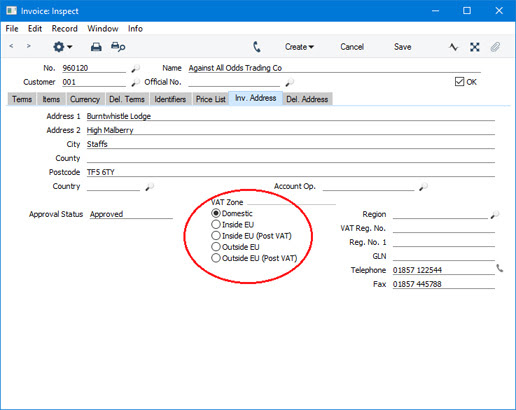Go to next record arrow
Image resolution: width=516 pixels, height=410 pixels.
(x=29, y=46)
